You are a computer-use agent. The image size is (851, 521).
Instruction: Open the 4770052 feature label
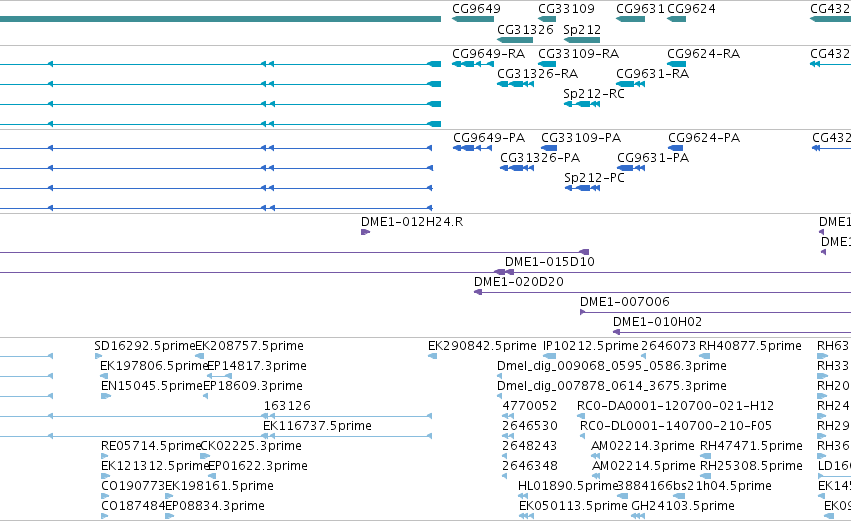coord(530,406)
